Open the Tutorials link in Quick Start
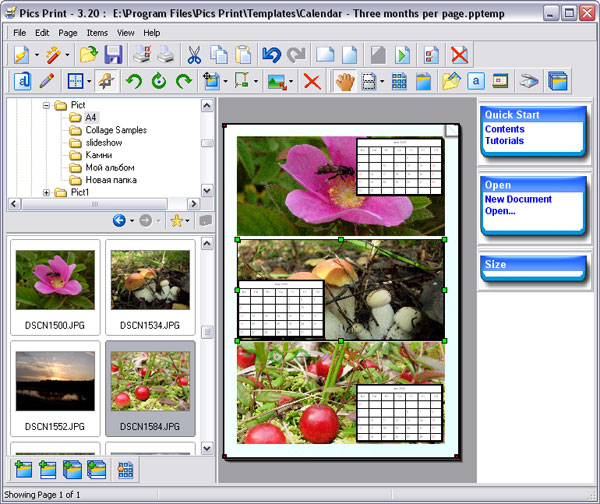 pyautogui.click(x=504, y=141)
